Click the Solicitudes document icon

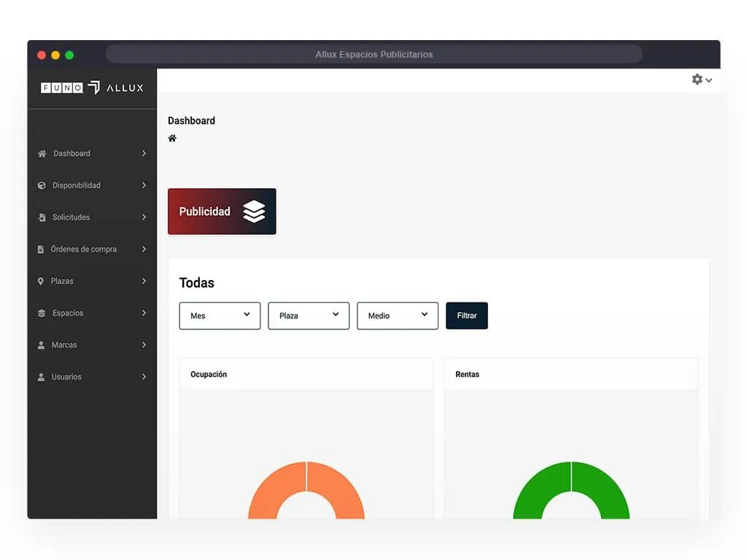click(42, 218)
